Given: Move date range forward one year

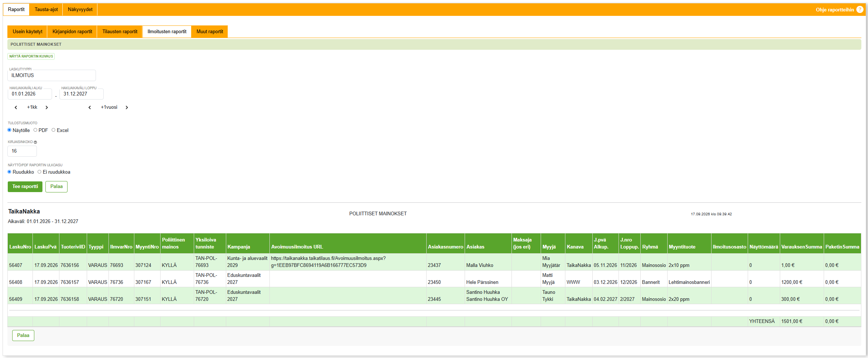Looking at the screenshot, I should (127, 107).
